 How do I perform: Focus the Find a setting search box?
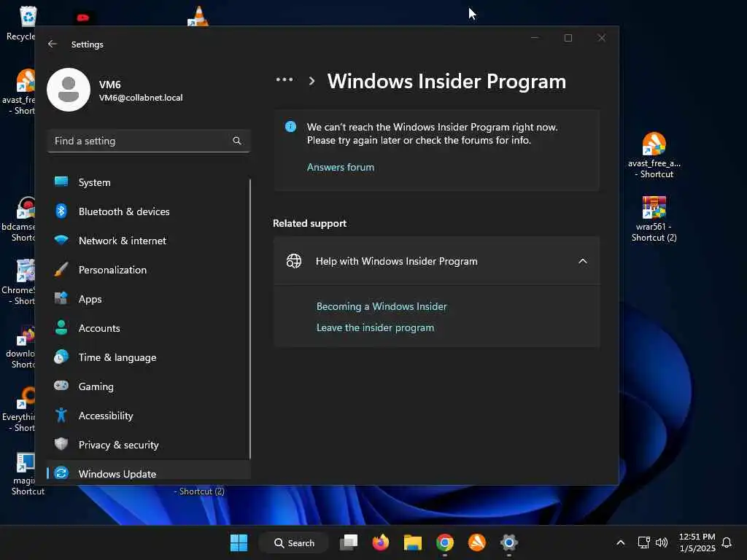pyautogui.click(x=149, y=141)
